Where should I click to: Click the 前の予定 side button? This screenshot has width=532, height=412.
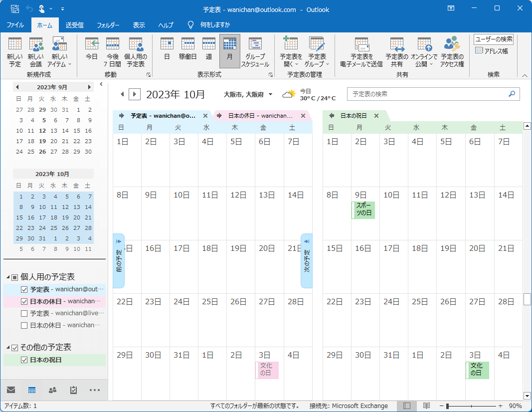[119, 261]
